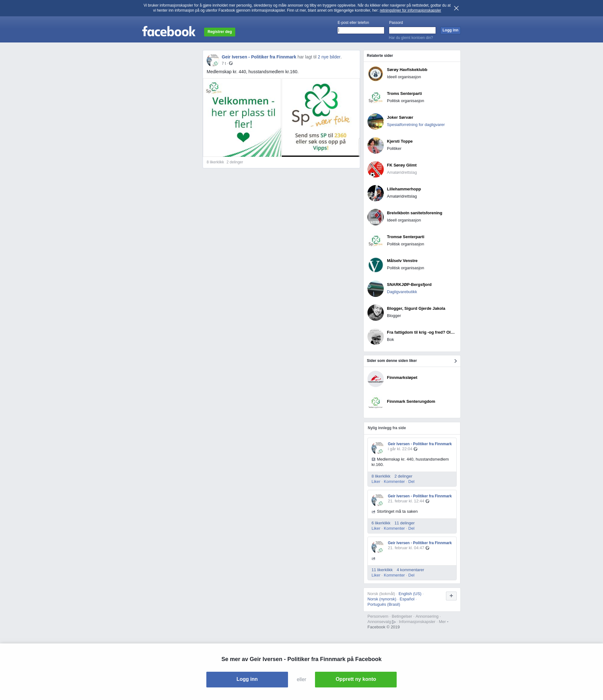Expand the 'Mer' footer menu
The width and height of the screenshot is (603, 700).
coord(443,622)
